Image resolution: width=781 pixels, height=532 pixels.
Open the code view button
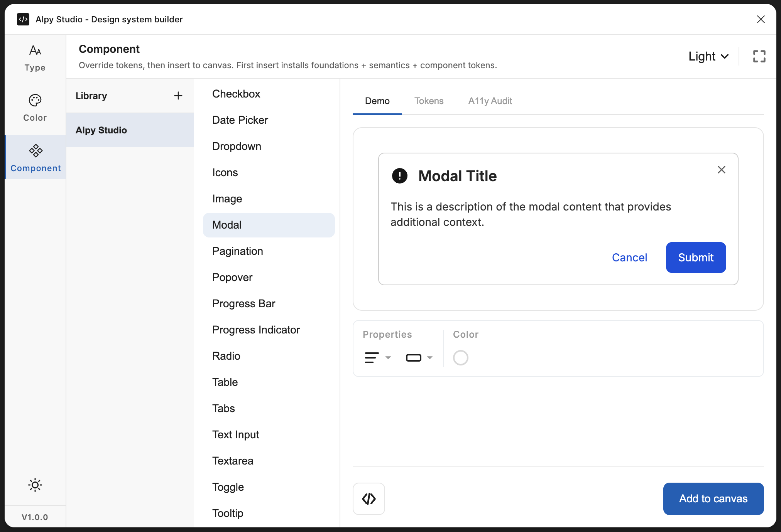coord(369,499)
